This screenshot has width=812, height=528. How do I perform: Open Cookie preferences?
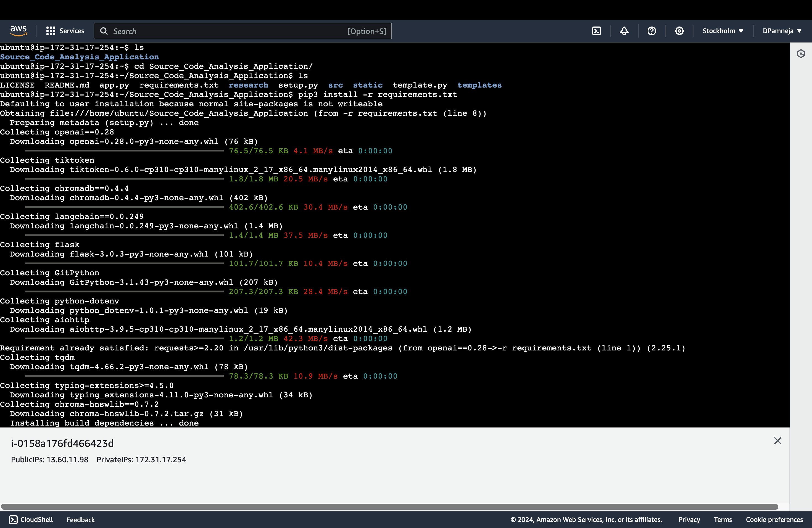[x=774, y=519]
